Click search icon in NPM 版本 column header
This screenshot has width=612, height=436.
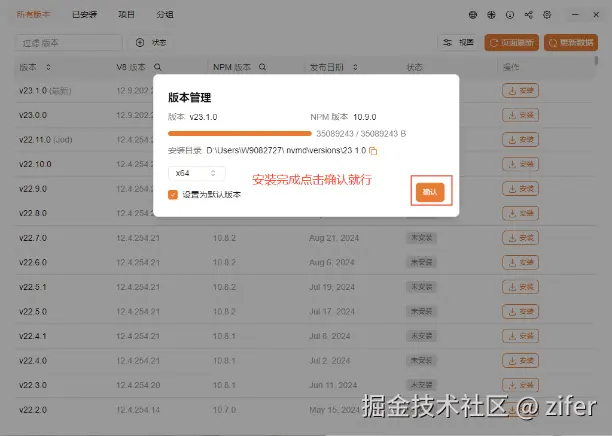coord(262,67)
